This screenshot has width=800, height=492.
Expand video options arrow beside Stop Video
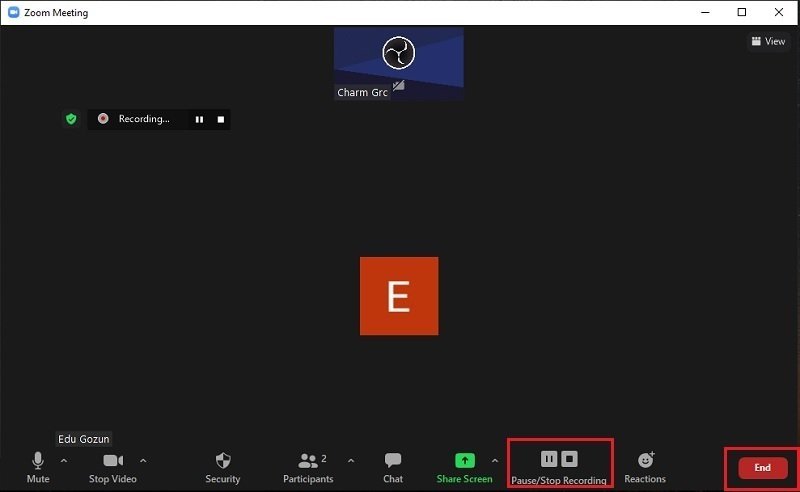pos(143,461)
